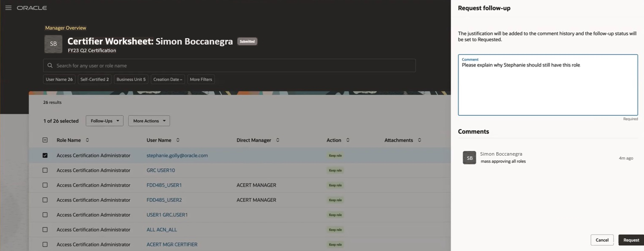This screenshot has width=644, height=251.
Task: Check the GRC USER10 row checkbox
Action: tap(45, 170)
